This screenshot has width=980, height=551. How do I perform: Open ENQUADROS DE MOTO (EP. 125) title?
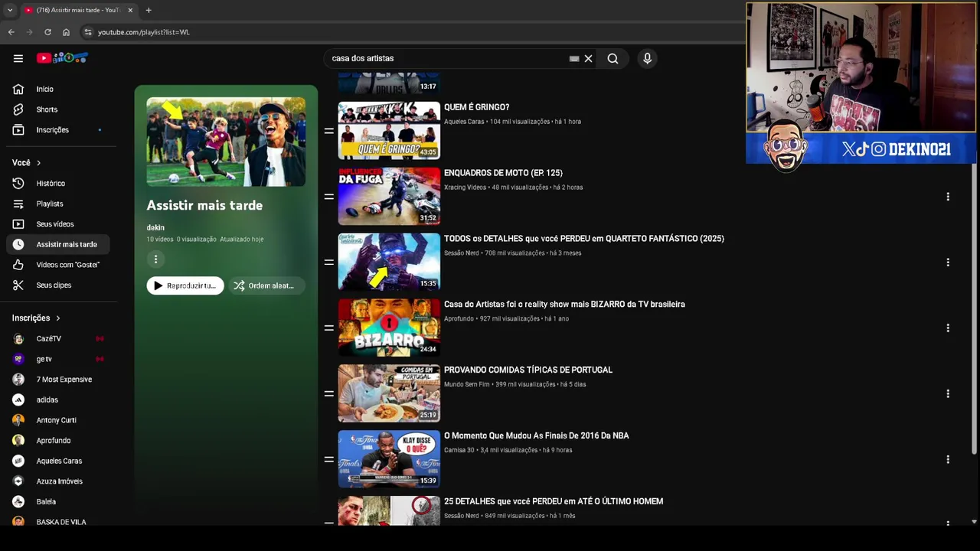pos(503,173)
